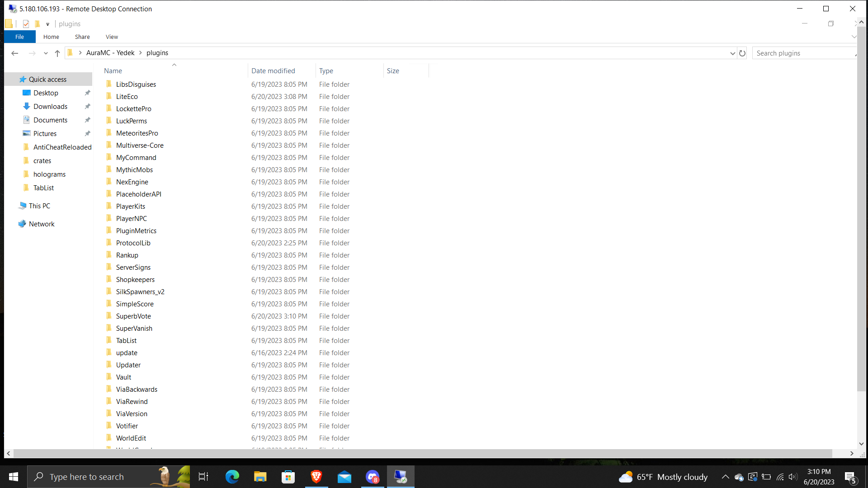This screenshot has height=488, width=868.
Task: Click Properties icon in quick access toolbar
Action: pyautogui.click(x=26, y=24)
